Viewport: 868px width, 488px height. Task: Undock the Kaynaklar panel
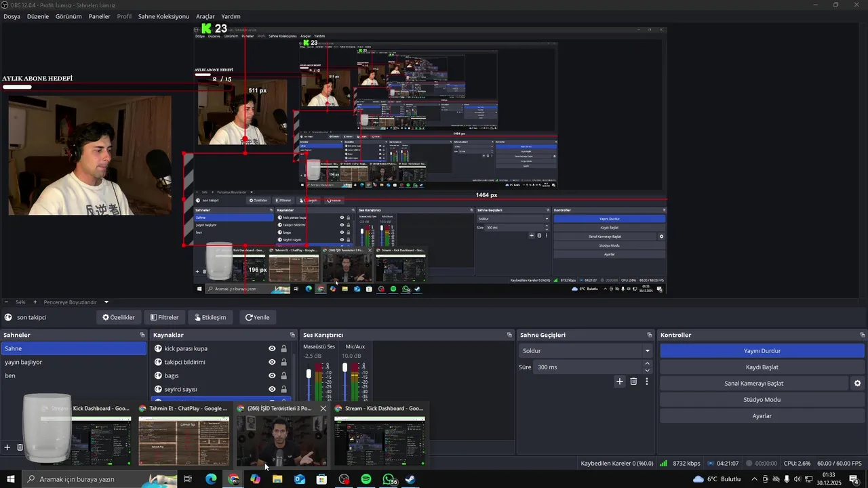pos(292,335)
